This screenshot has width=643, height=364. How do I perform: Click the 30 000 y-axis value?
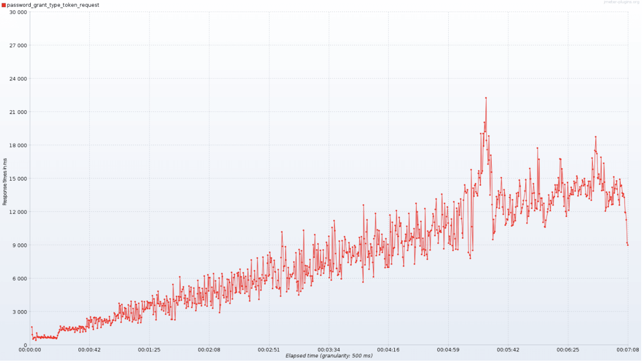(18, 12)
